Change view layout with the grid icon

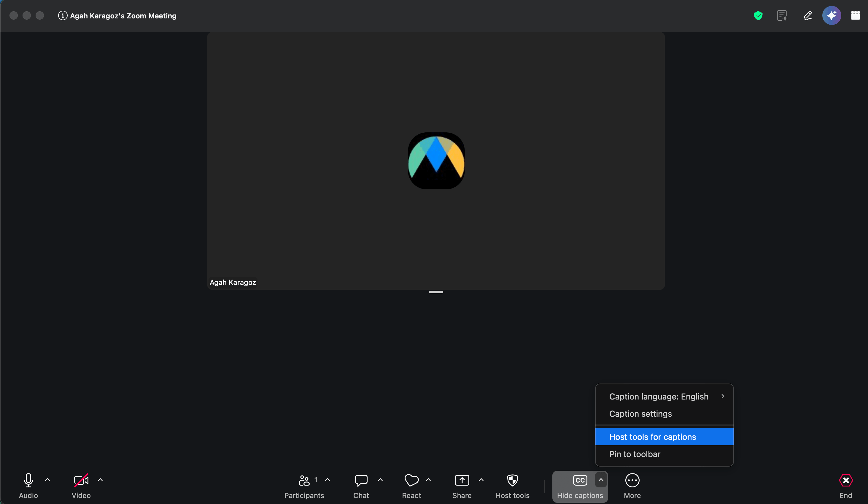coord(856,15)
